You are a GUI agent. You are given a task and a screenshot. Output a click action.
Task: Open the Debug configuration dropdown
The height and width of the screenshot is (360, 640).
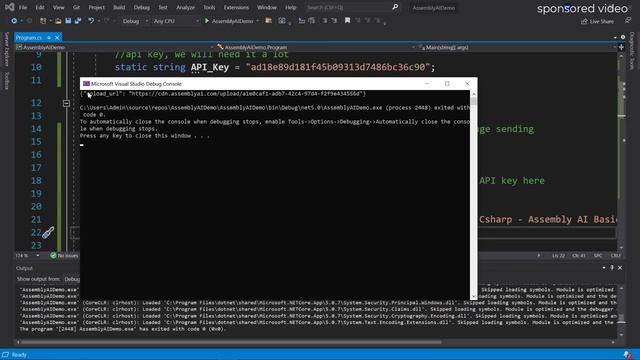135,21
